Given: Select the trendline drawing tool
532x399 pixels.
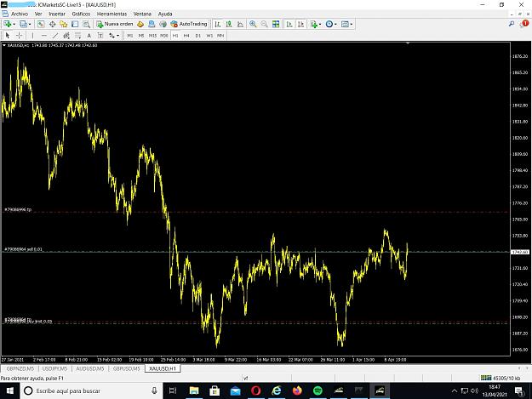Looking at the screenshot, I should [55, 36].
